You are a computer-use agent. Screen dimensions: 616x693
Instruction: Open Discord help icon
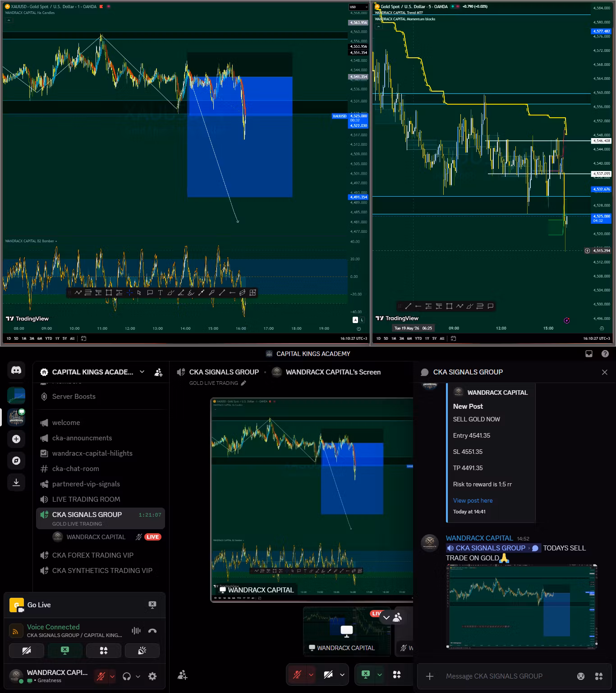coord(605,354)
